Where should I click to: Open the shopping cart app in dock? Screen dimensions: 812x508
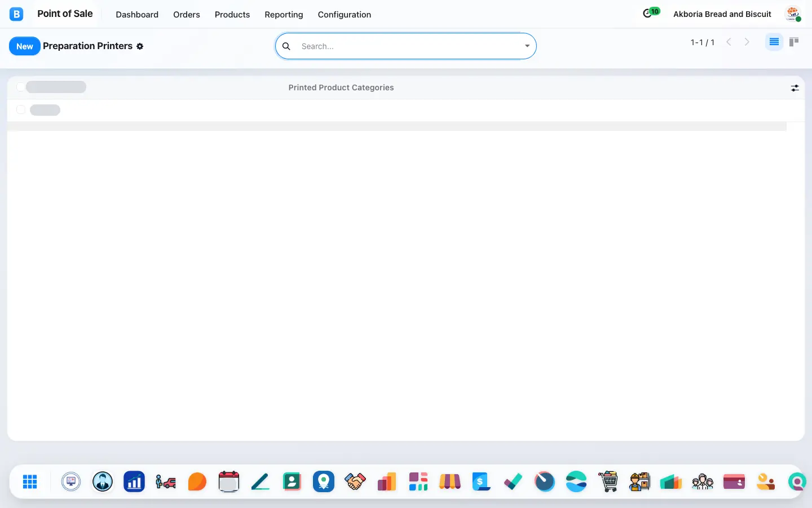pos(608,481)
